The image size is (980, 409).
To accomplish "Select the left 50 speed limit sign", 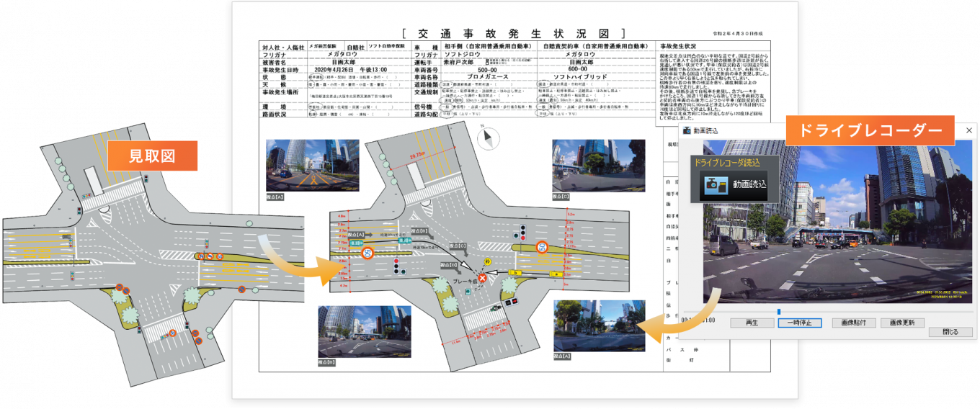I will pos(367,253).
